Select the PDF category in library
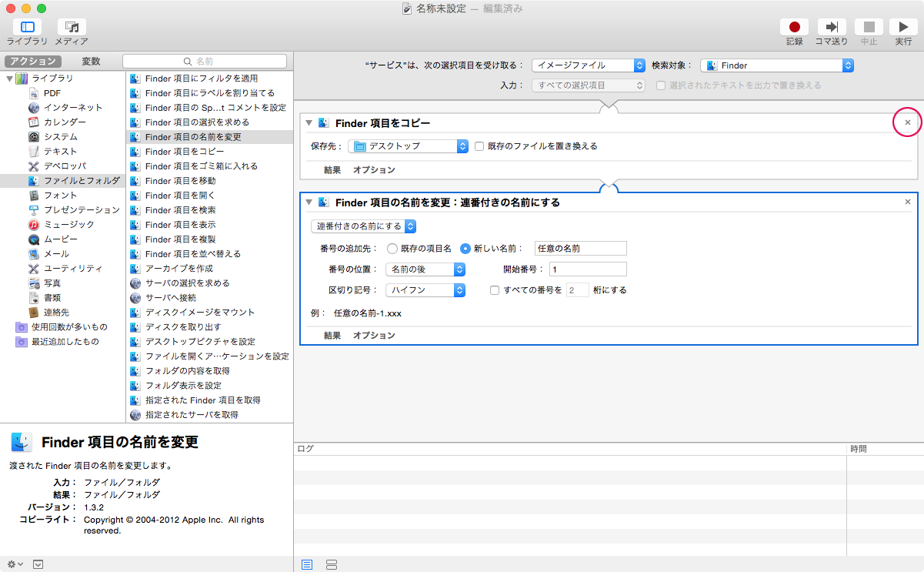The width and height of the screenshot is (924, 572). 52,93
